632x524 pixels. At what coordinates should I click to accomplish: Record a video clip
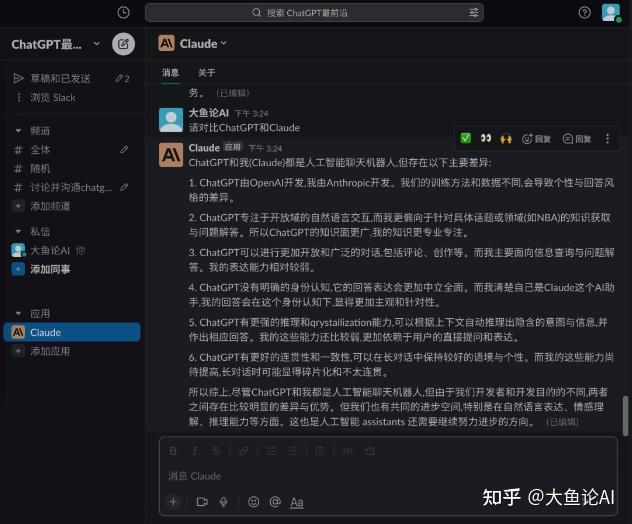pos(202,502)
